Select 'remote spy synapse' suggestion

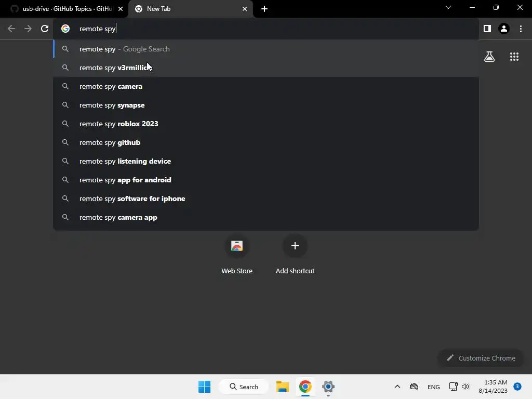(x=266, y=105)
